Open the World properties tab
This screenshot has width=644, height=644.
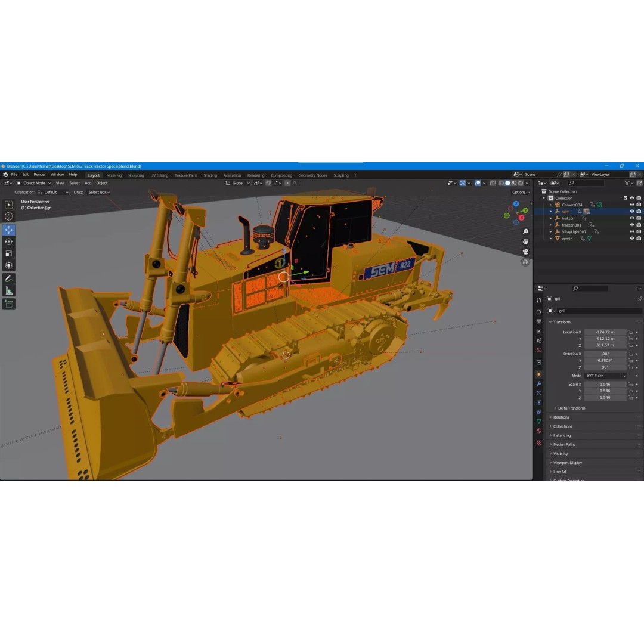[x=539, y=350]
